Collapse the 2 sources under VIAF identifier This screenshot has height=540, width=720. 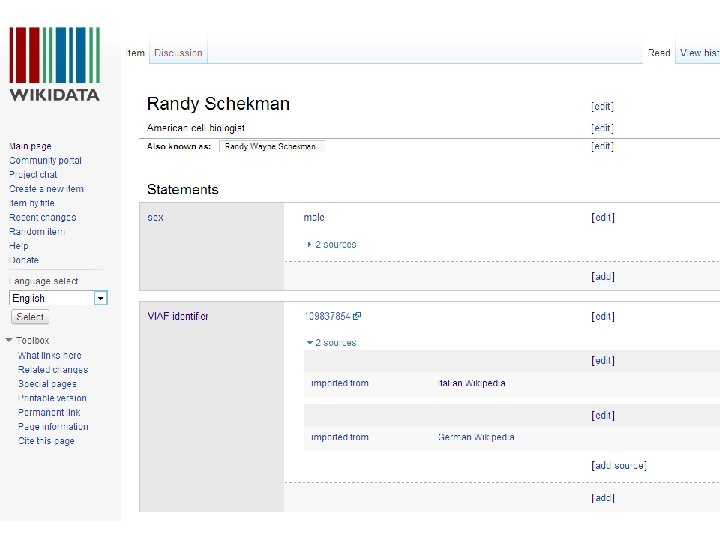click(x=331, y=342)
